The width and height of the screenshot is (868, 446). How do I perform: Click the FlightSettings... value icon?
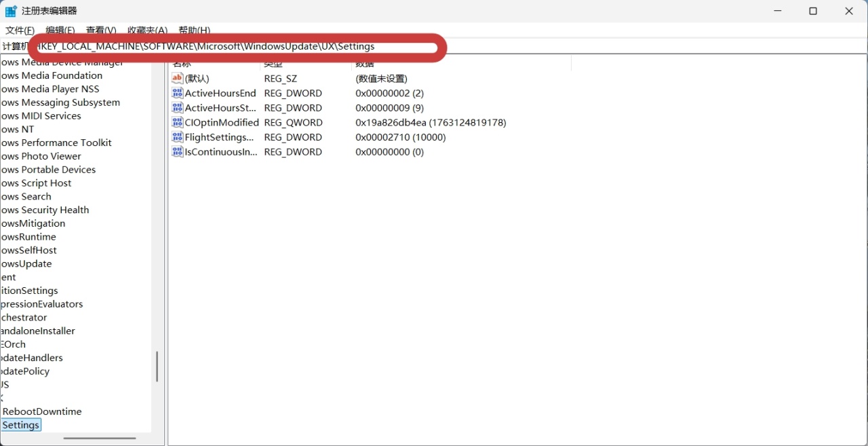178,137
